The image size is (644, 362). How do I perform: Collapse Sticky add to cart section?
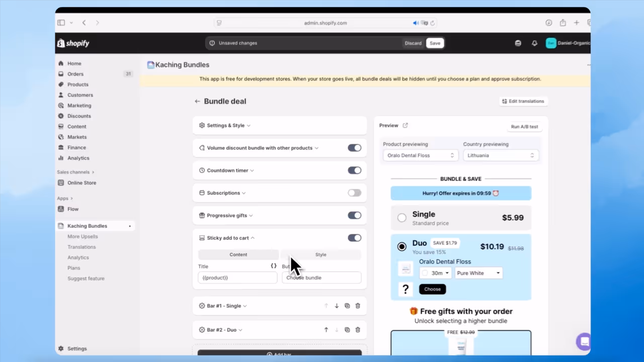(227, 238)
